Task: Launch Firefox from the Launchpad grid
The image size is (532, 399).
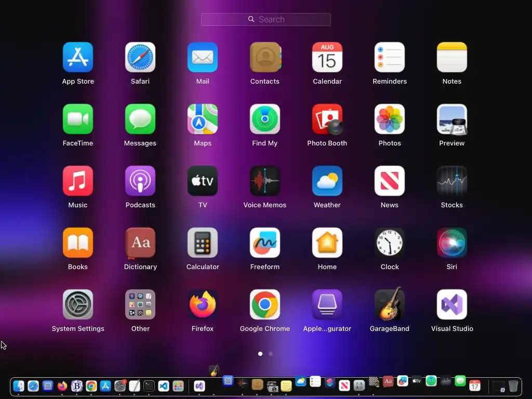Action: (203, 304)
